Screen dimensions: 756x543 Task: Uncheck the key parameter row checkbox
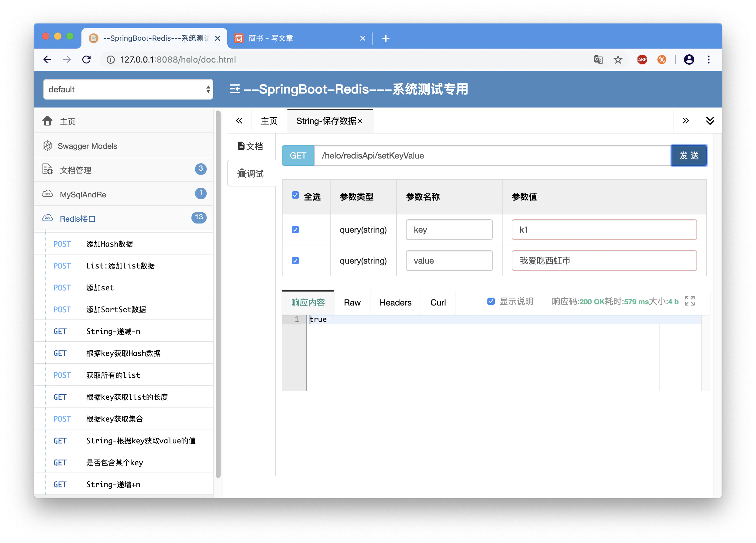coord(295,230)
